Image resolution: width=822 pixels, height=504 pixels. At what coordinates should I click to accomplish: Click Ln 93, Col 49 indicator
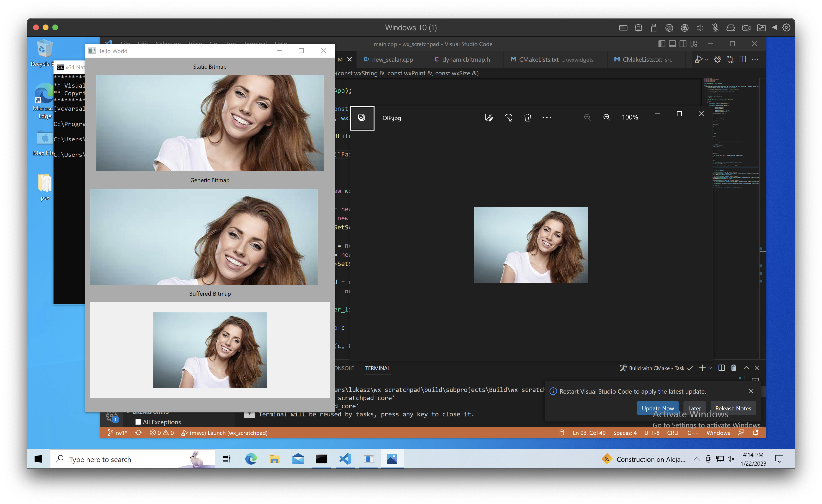(x=589, y=433)
